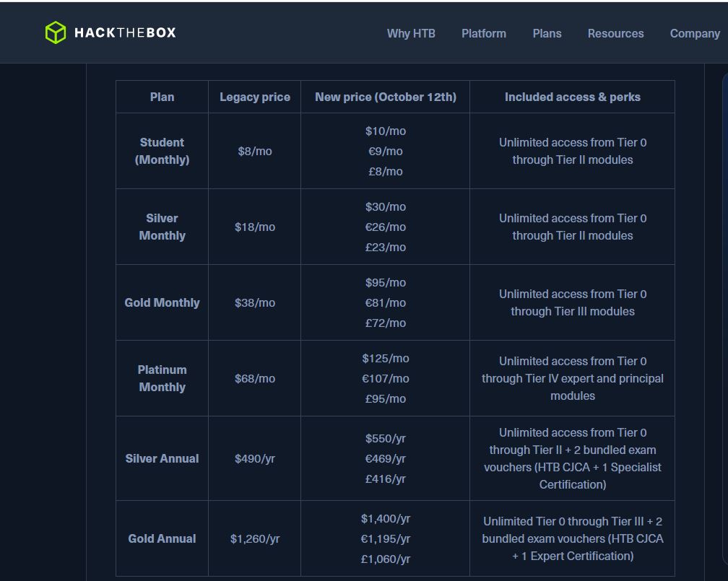This screenshot has width=728, height=581.
Task: Click the Gold Annual plan cell
Action: [162, 538]
